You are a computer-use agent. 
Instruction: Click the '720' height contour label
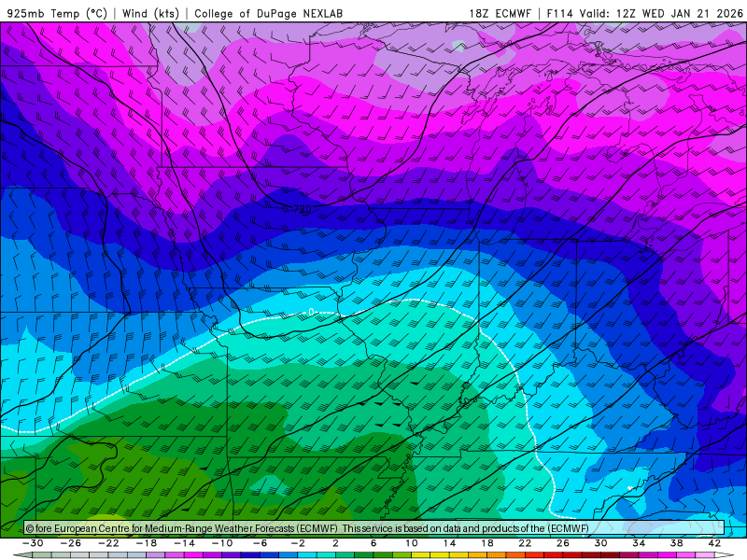pyautogui.click(x=303, y=208)
